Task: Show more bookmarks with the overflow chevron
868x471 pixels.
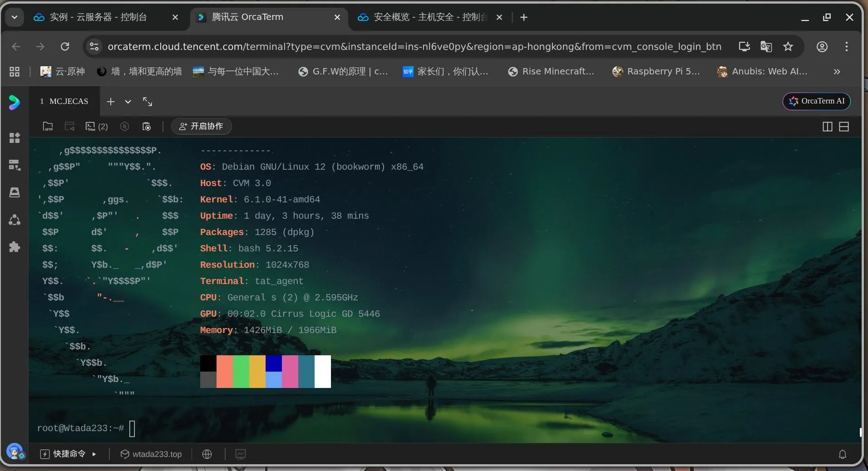Action: coord(837,72)
